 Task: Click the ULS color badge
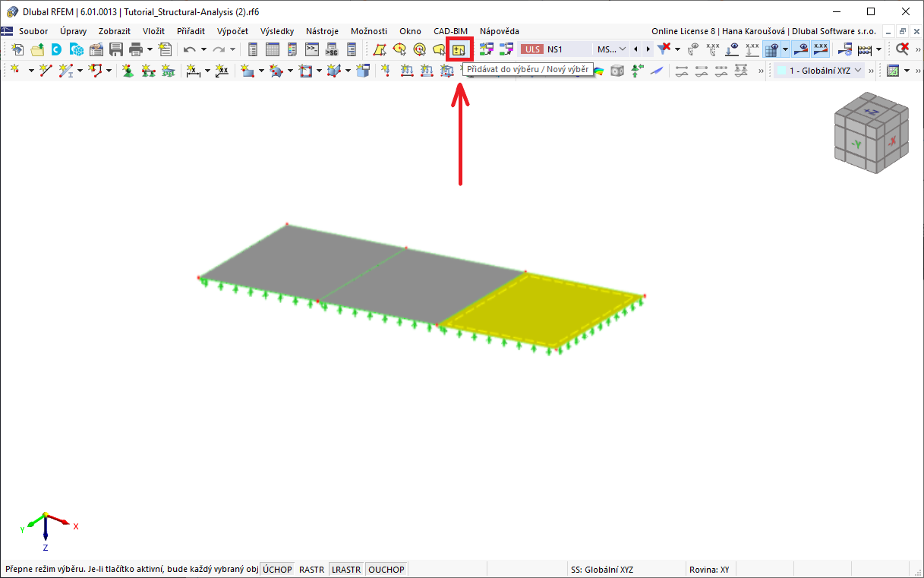pyautogui.click(x=531, y=49)
